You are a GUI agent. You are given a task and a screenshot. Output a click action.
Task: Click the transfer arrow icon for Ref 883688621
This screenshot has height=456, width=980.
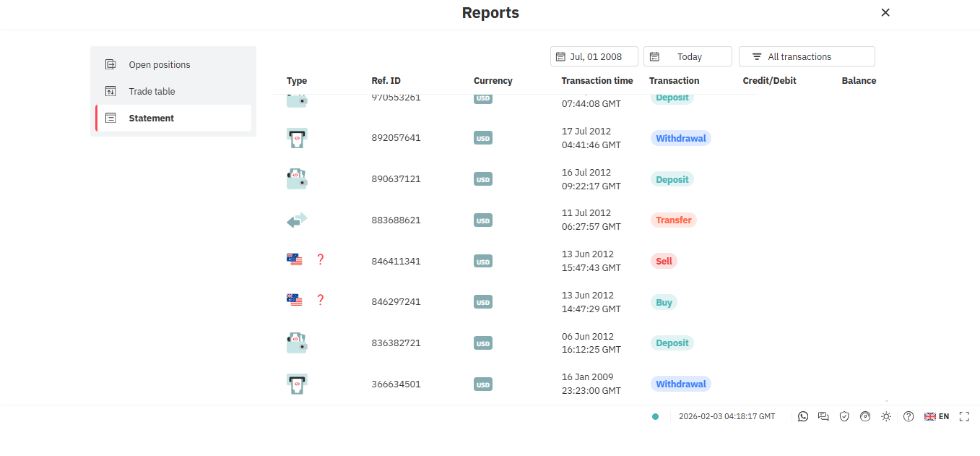click(x=296, y=220)
